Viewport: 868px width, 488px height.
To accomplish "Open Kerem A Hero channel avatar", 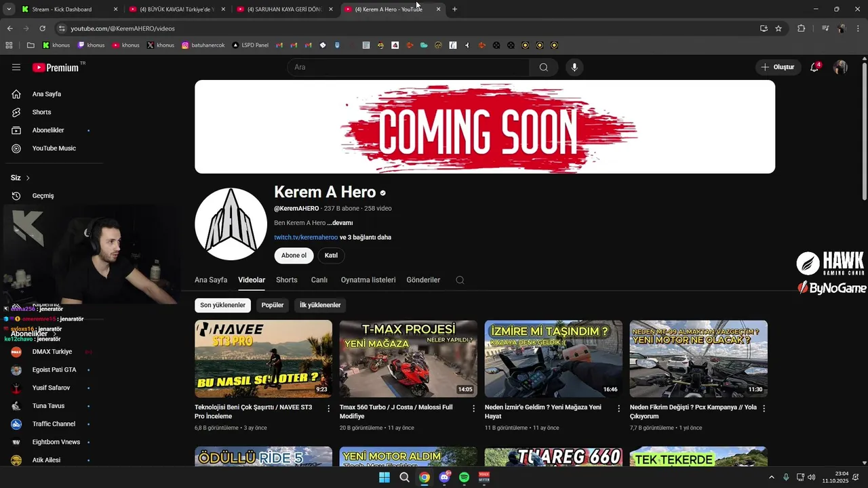I will 231,224.
